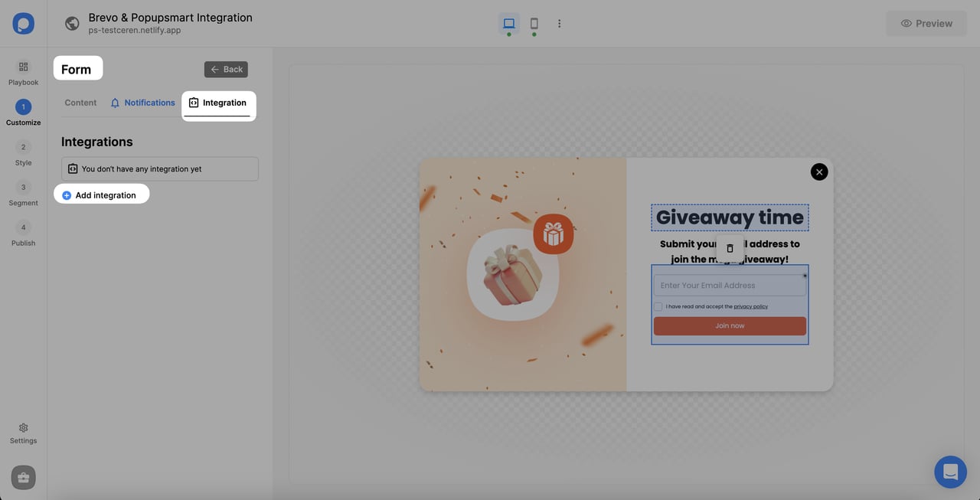Click the Back button

point(226,69)
